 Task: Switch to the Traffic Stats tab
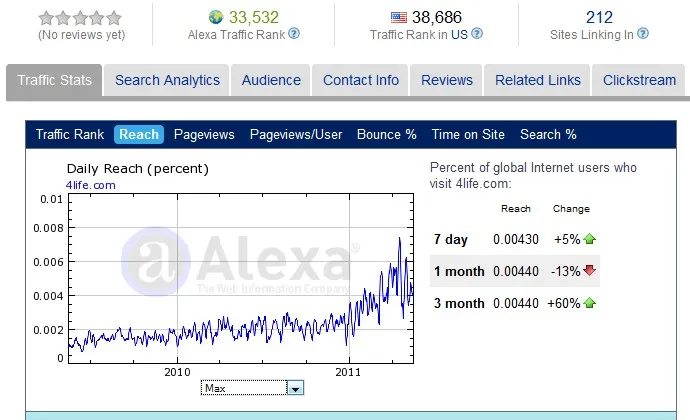tap(54, 80)
